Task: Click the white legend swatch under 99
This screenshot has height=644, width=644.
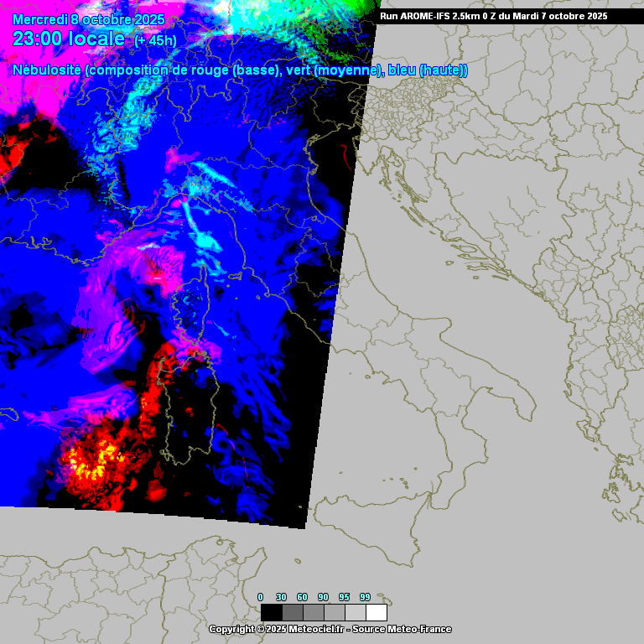Action: click(377, 612)
